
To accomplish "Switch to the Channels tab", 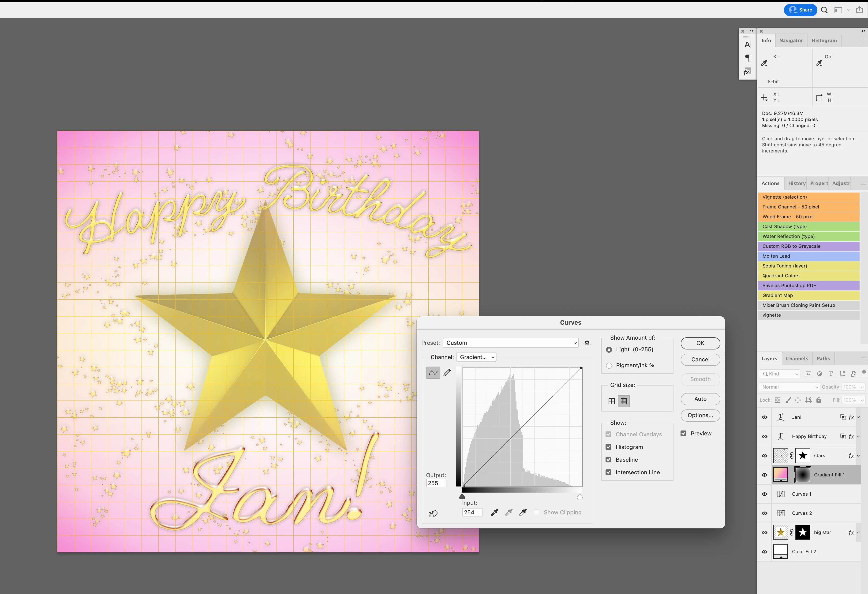I will coord(797,358).
